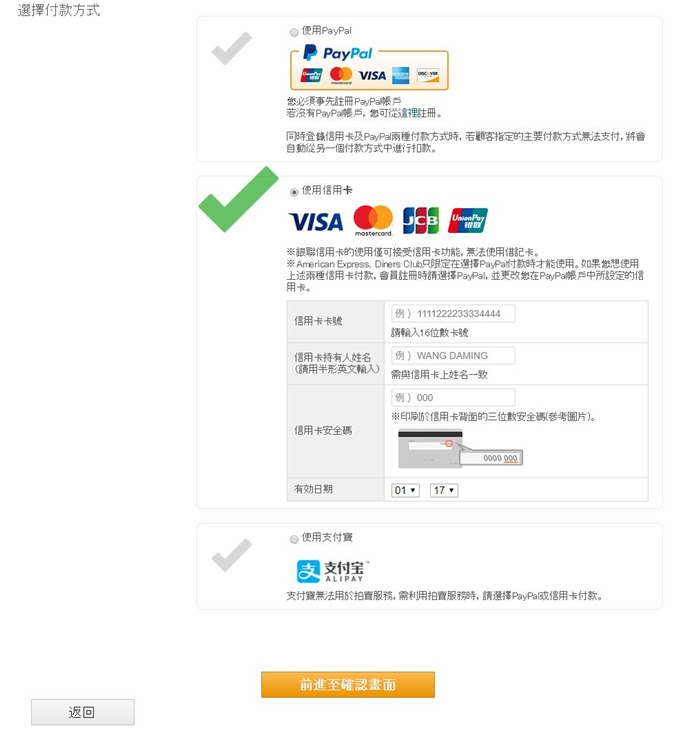The height and width of the screenshot is (739, 700).
Task: Focus the cardholder name field
Action: [453, 355]
